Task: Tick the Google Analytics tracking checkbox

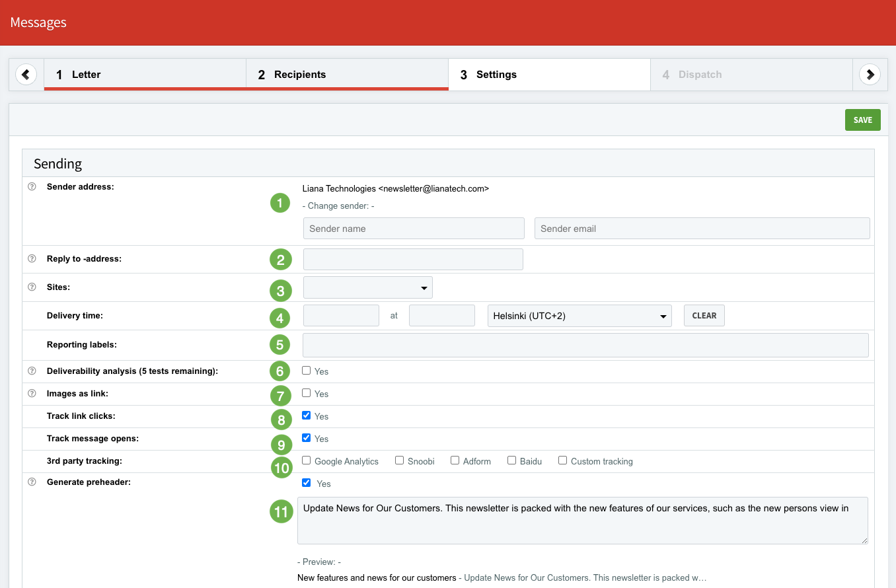Action: [x=306, y=460]
